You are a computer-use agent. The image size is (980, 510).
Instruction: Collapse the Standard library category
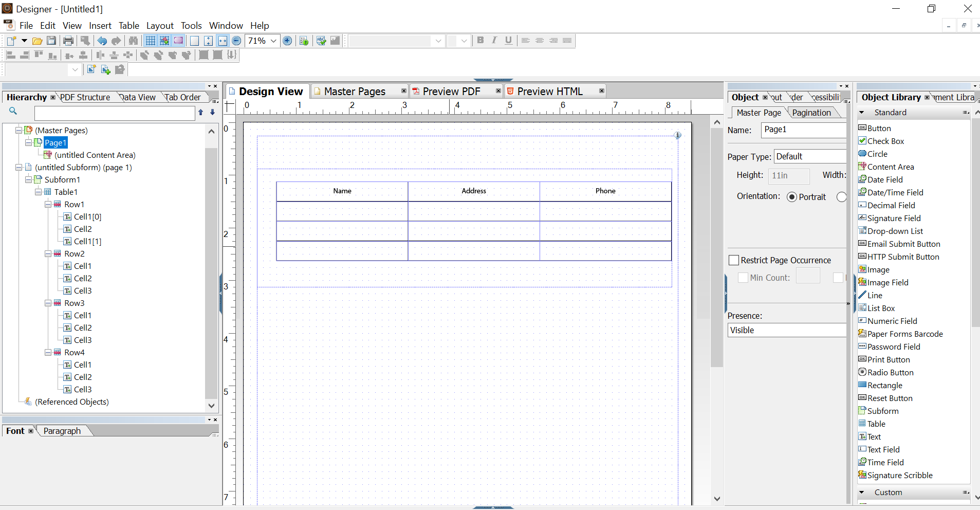(x=862, y=112)
